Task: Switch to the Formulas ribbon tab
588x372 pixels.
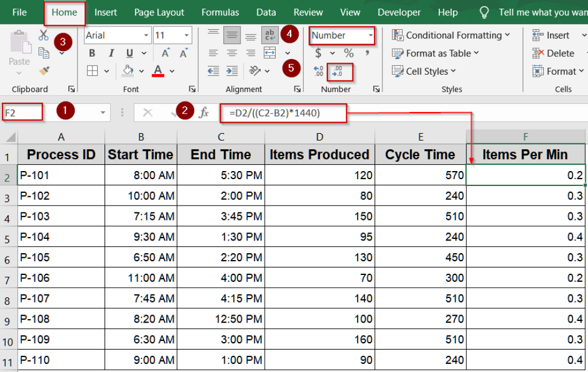Action: [x=220, y=12]
